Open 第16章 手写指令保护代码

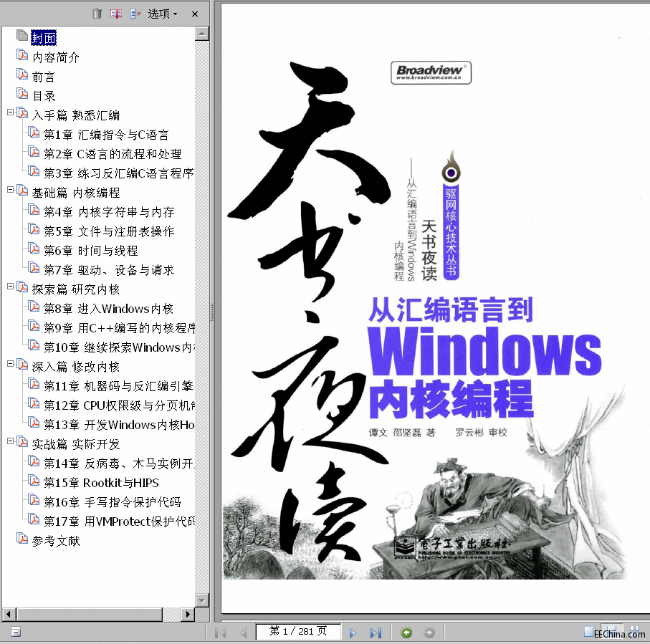(113, 502)
